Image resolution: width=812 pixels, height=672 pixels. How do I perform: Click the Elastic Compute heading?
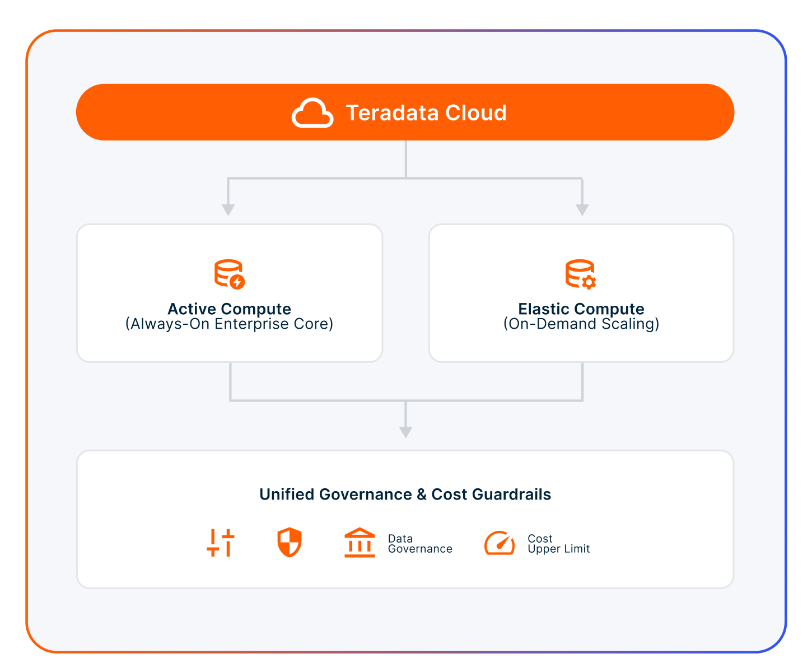(x=581, y=309)
